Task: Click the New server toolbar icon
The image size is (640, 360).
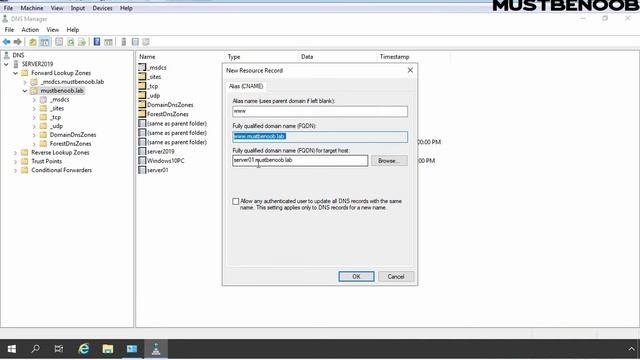Action: click(x=124, y=42)
